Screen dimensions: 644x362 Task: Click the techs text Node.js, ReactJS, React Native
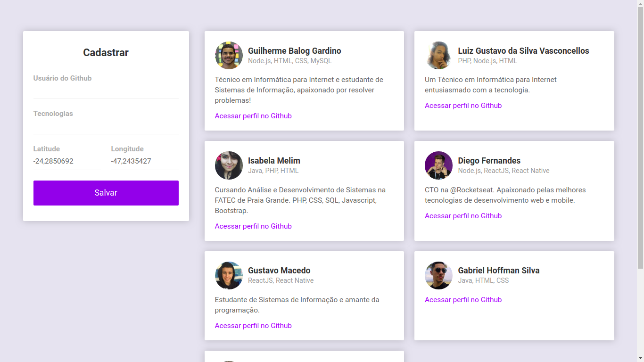pyautogui.click(x=504, y=171)
